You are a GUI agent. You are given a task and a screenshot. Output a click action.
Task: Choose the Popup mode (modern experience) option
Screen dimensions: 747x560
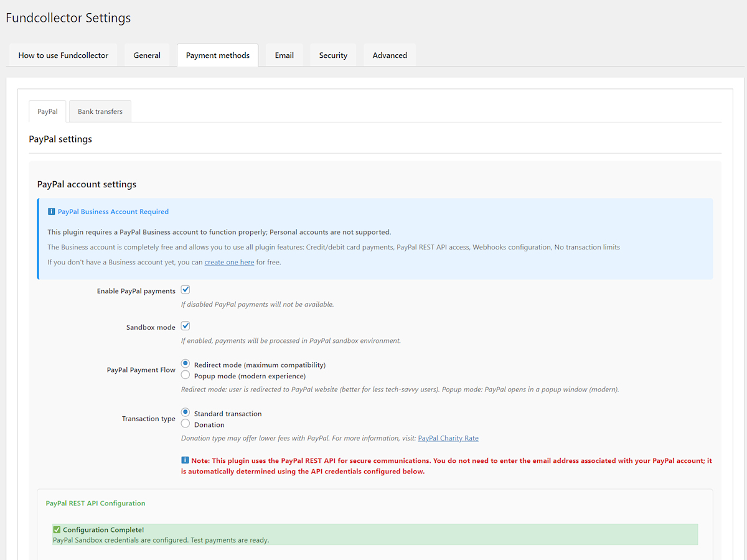click(186, 375)
